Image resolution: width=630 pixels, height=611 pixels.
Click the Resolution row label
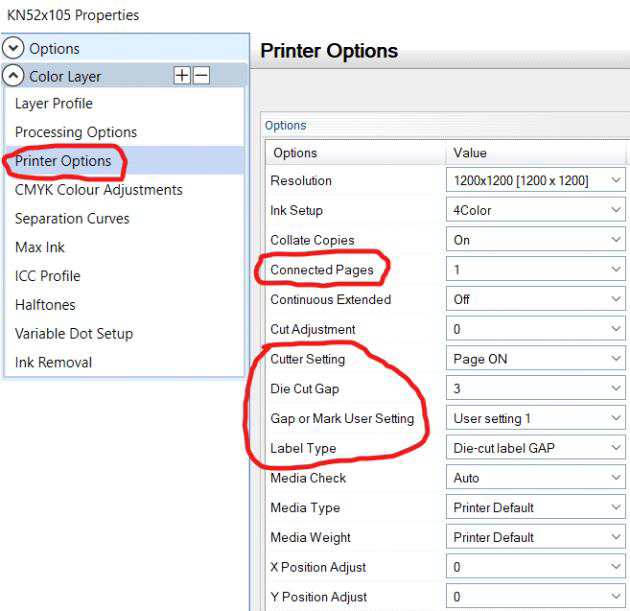(x=301, y=180)
